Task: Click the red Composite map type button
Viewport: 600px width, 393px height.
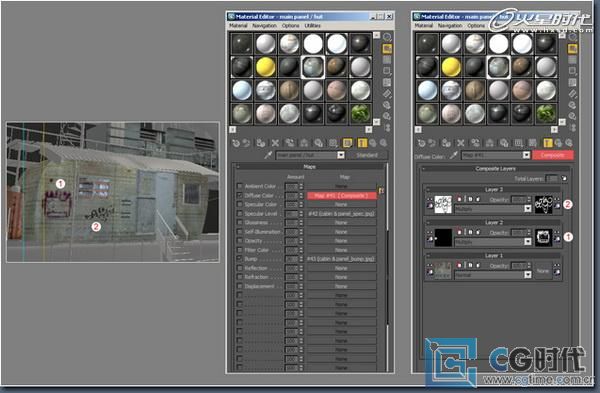Action: tap(553, 155)
